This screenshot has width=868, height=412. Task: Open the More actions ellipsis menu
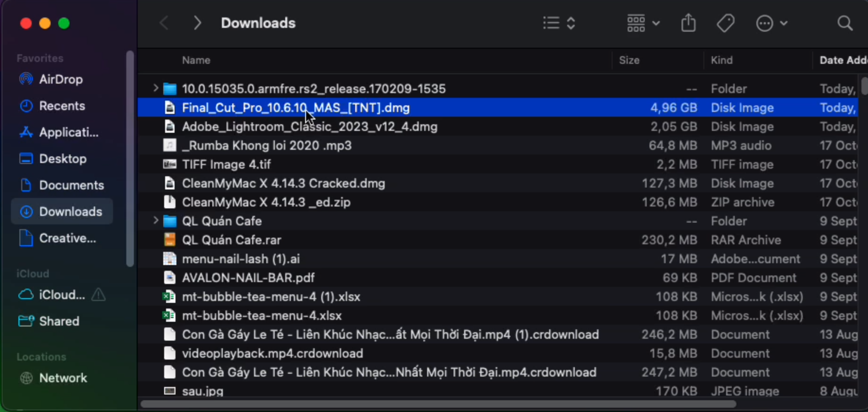point(772,23)
